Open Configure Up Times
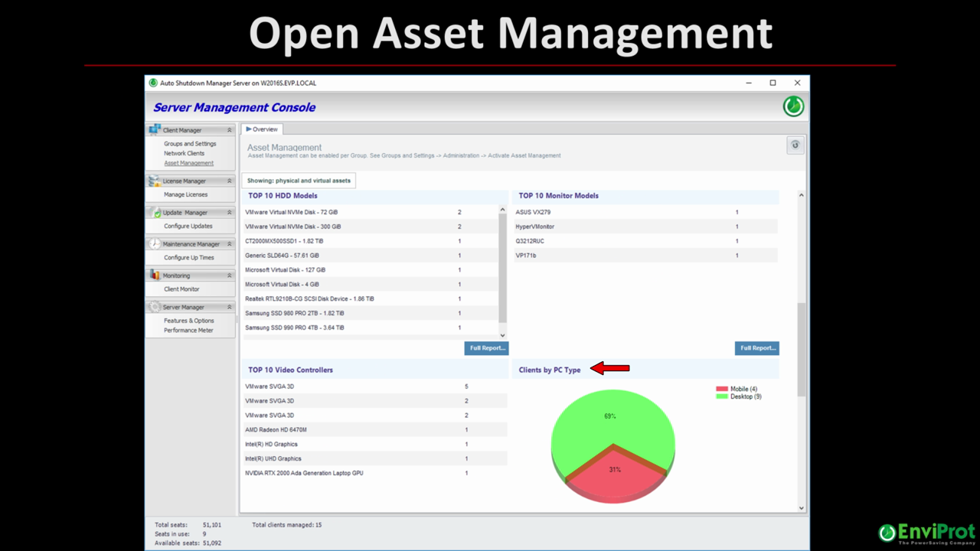The width and height of the screenshot is (980, 551). click(x=189, y=257)
